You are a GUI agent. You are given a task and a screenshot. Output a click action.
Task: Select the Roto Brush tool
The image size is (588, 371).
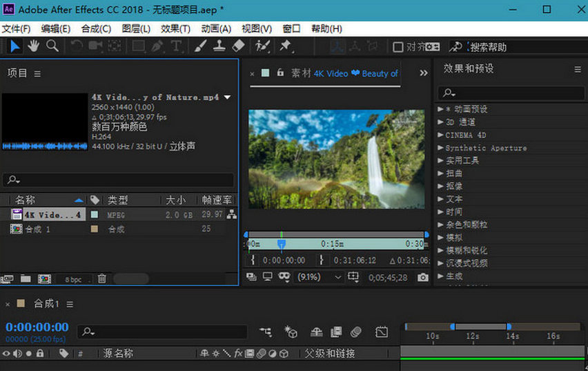[x=262, y=46]
